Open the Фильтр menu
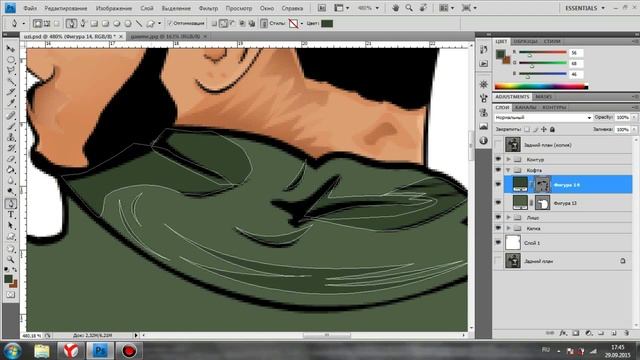The image size is (640, 360). [208, 8]
